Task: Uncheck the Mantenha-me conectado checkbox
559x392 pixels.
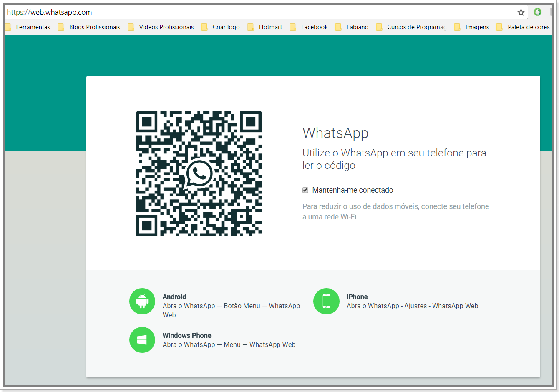Action: coord(305,190)
